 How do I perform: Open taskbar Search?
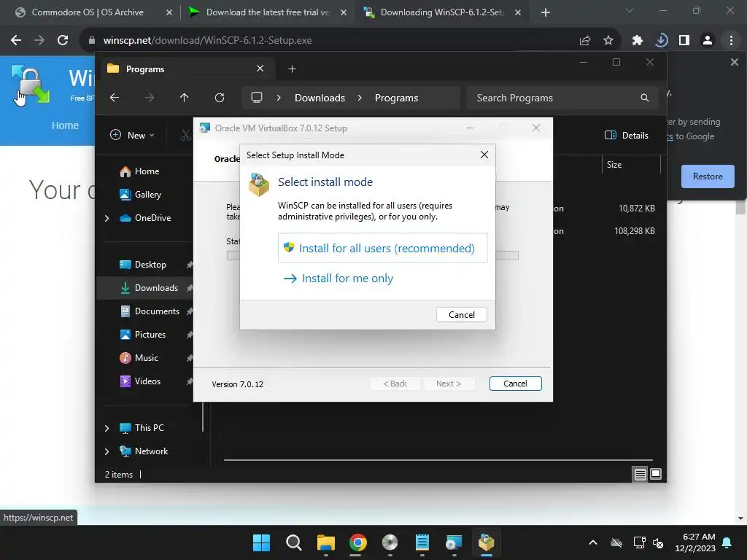coord(293,542)
